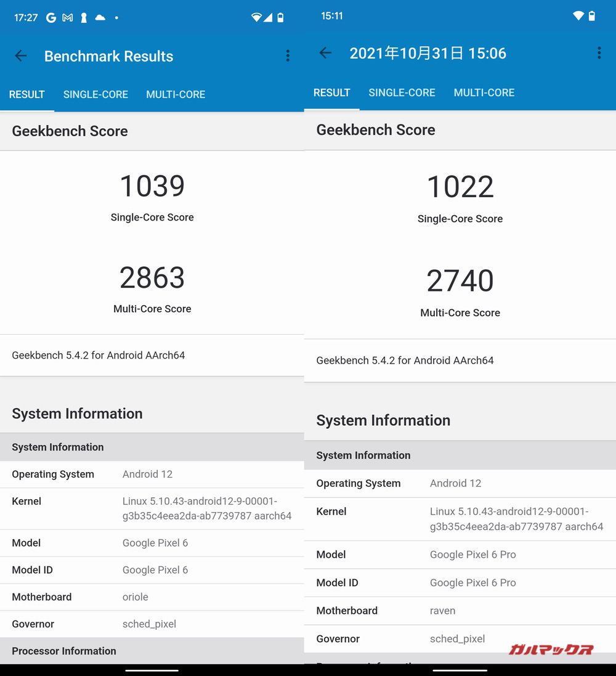The width and height of the screenshot is (616, 676).
Task: Tap Google icon in left status bar
Action: (51, 18)
